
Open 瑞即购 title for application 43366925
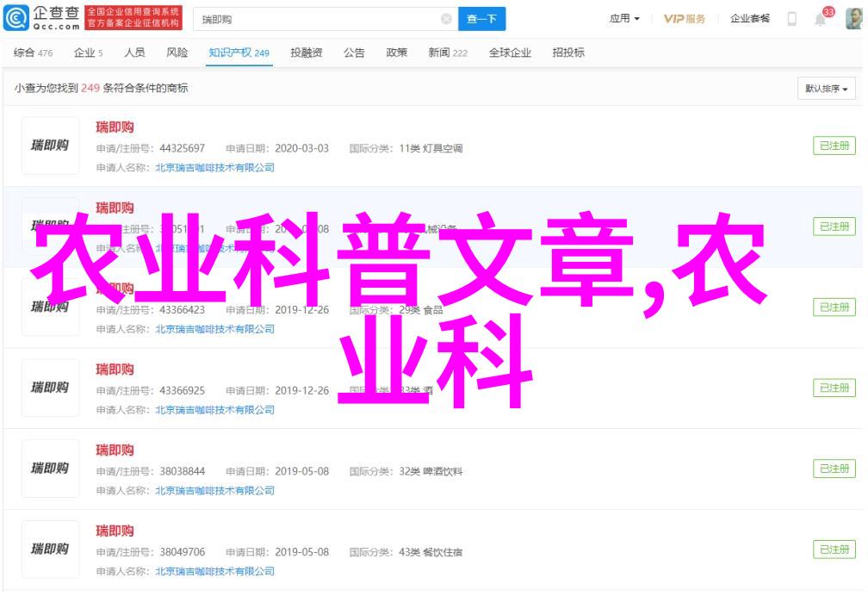(x=115, y=369)
